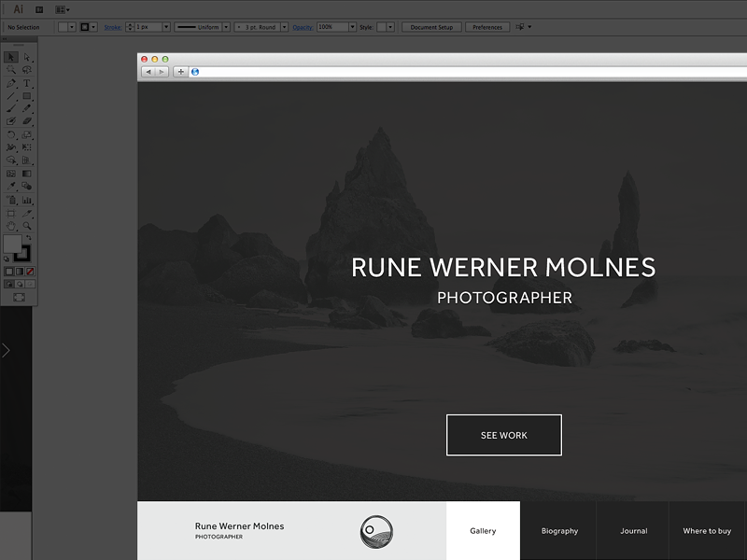Open the stroke profile Uniform dropdown

click(226, 27)
